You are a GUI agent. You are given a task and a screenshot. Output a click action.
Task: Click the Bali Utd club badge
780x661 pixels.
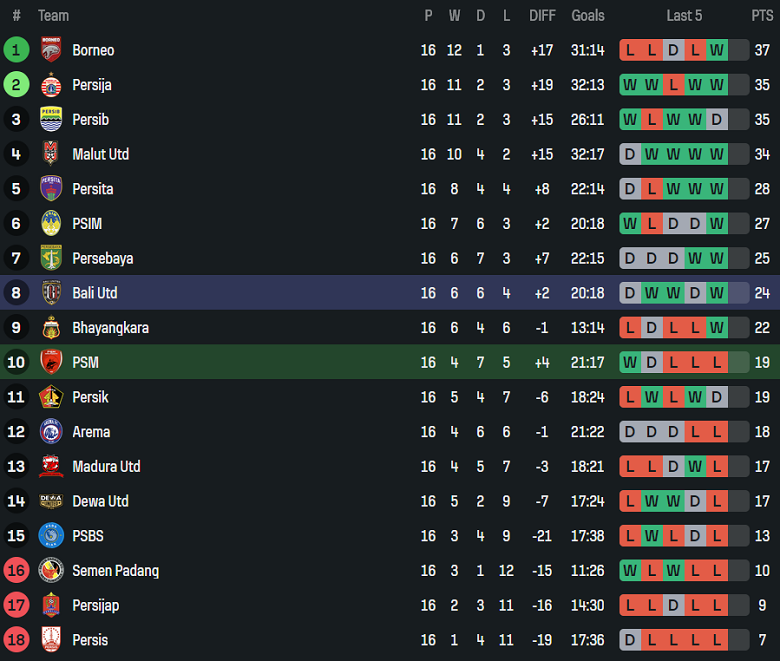tap(51, 293)
